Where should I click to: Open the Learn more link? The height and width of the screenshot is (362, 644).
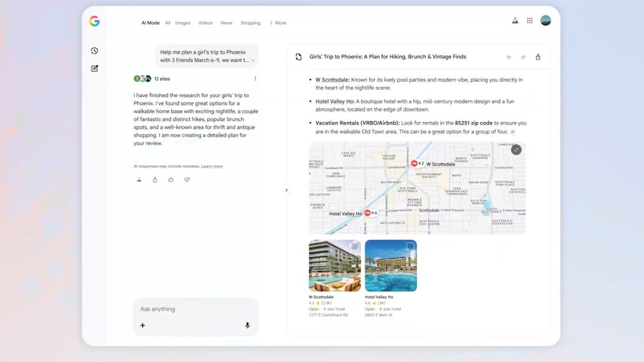coord(212,166)
